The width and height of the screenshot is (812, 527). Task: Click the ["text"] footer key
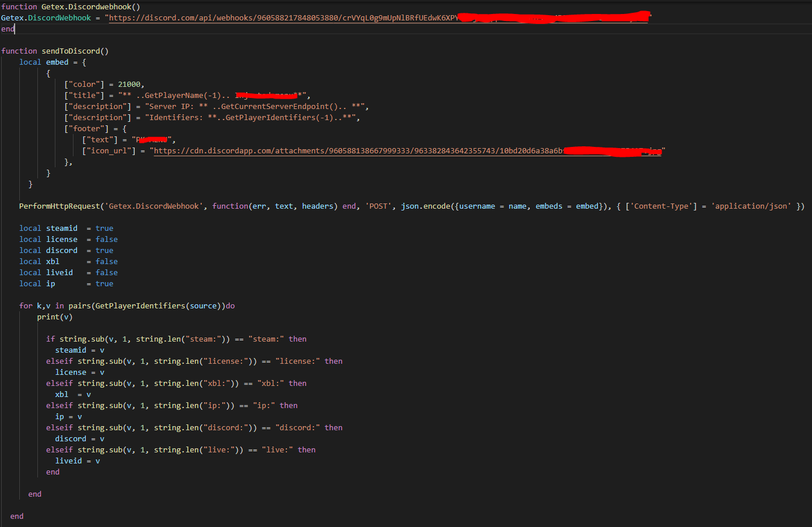100,140
